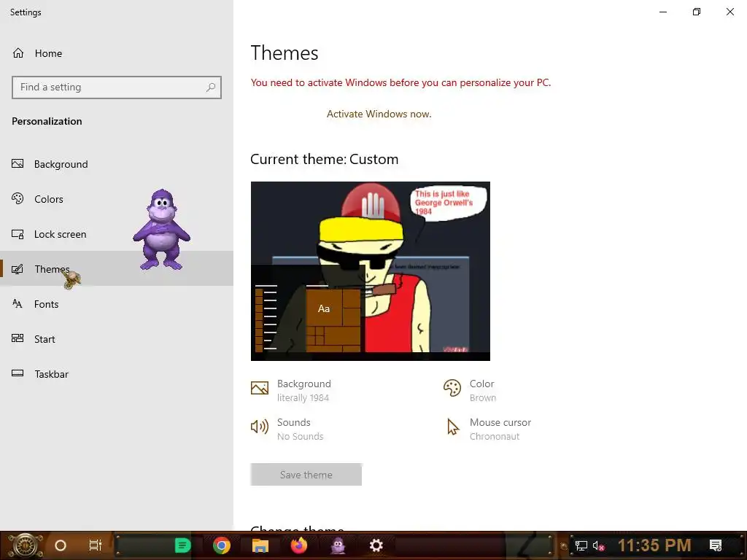Click the 11:35 PM clock

point(654,545)
